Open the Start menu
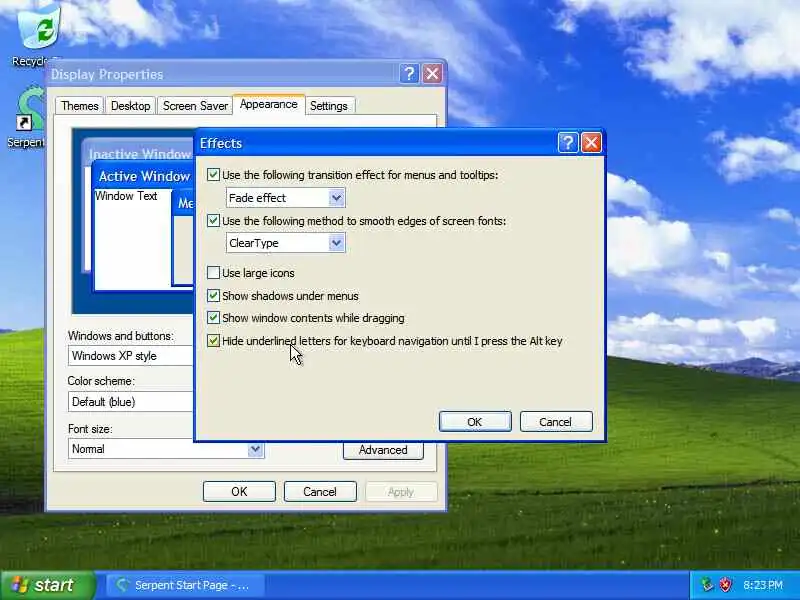 click(48, 585)
